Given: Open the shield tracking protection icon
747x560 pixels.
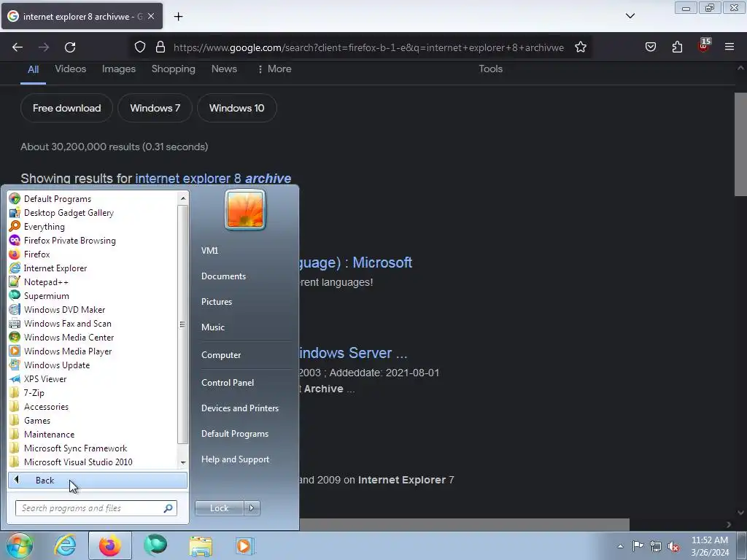Looking at the screenshot, I should (139, 47).
